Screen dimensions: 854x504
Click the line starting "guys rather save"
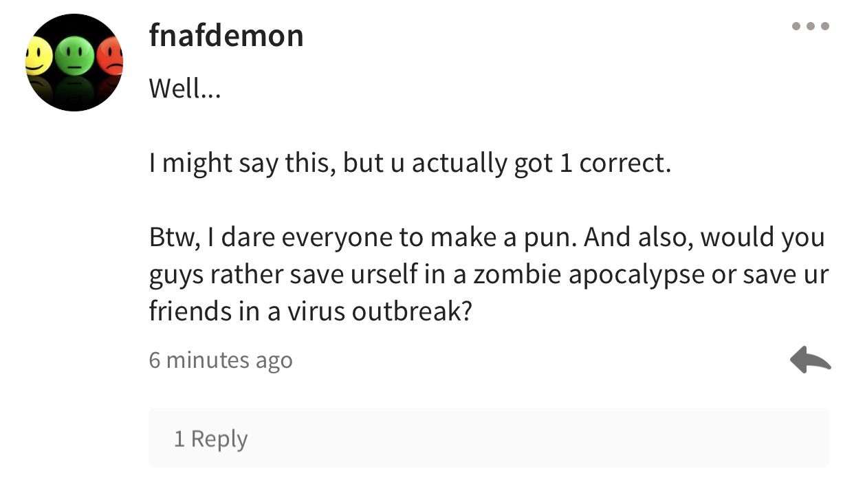click(489, 274)
